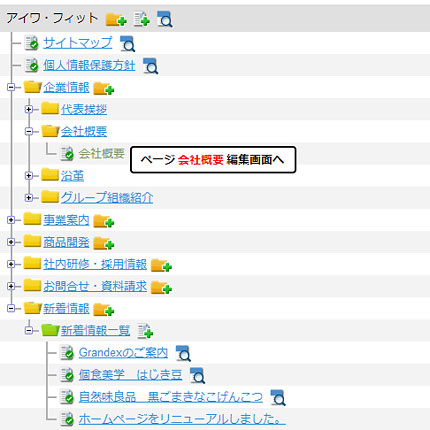Add subfolder to 企業情報 folder
Image resolution: width=430 pixels, height=430 pixels.
point(104,88)
